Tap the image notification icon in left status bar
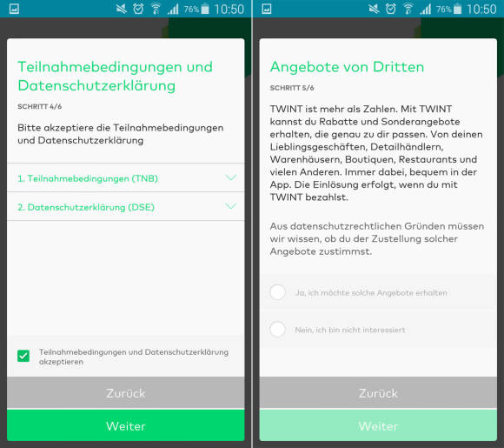 point(14,9)
